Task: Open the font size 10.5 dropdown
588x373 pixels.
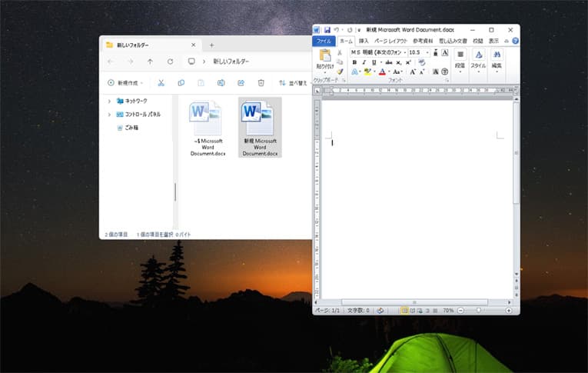Action: pyautogui.click(x=427, y=52)
